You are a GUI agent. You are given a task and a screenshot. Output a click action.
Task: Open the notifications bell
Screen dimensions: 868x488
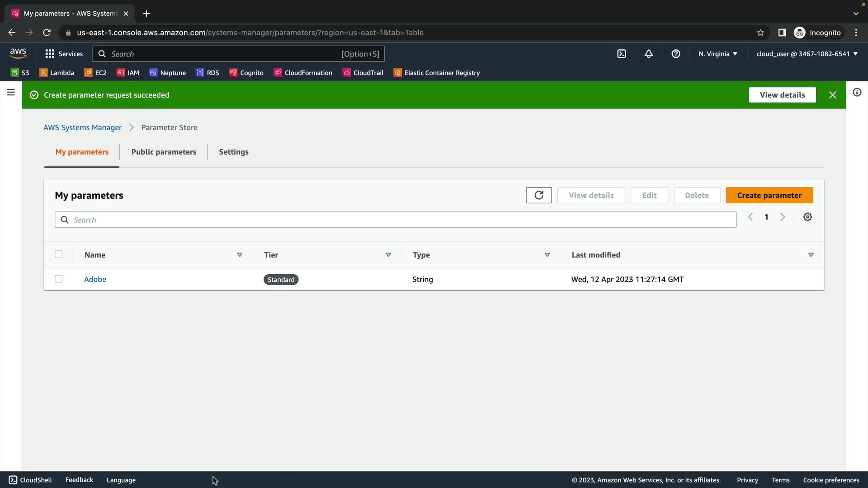649,54
